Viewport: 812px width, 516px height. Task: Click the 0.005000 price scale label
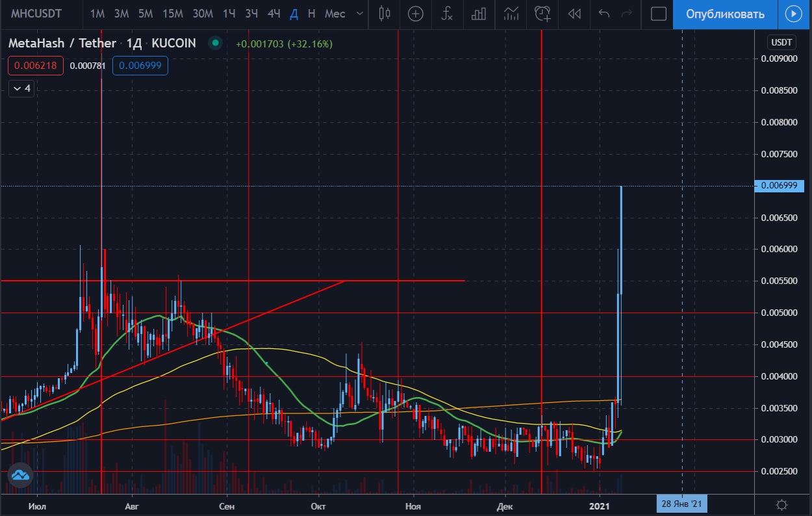[x=779, y=313]
